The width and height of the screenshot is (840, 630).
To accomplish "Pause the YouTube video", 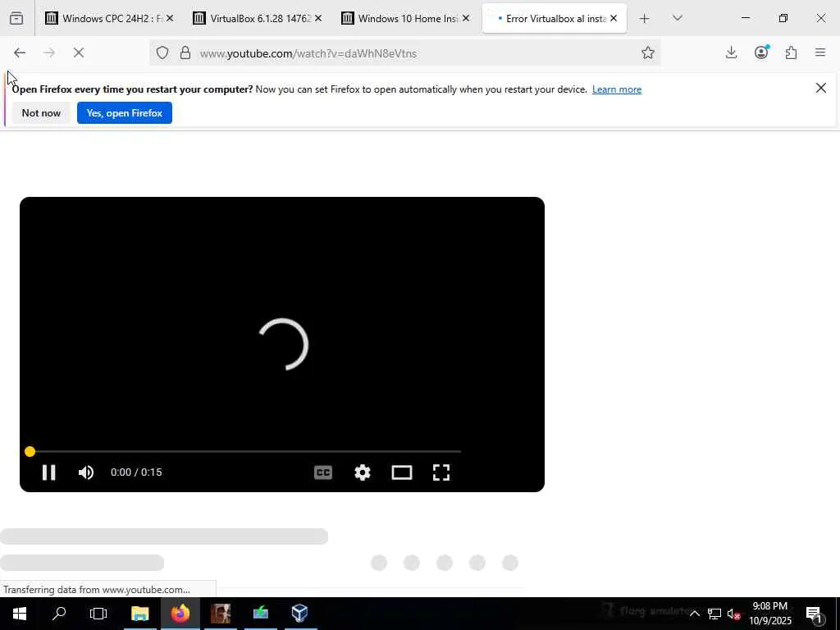I will [x=48, y=472].
